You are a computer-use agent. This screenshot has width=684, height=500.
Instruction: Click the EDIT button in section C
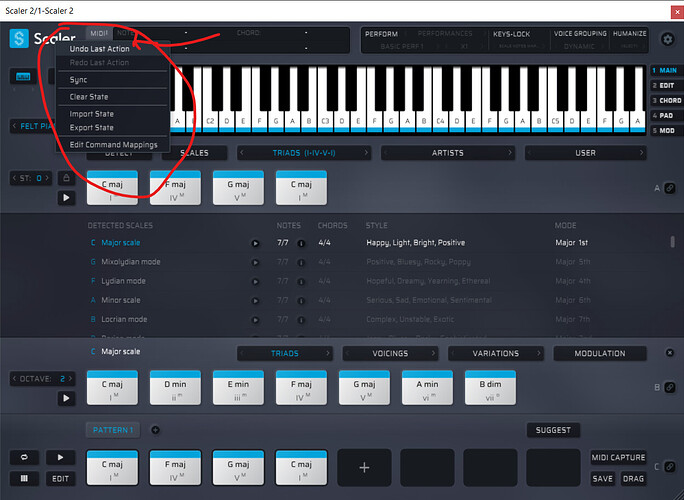[x=60, y=479]
